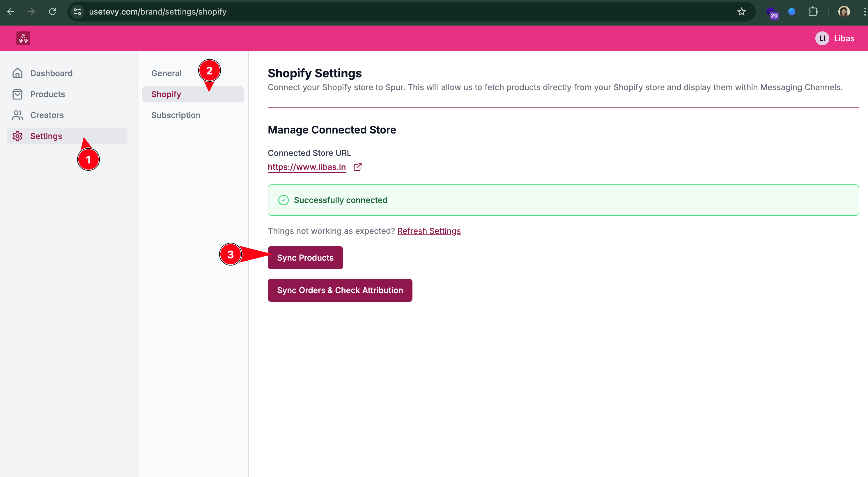Bookmark this page with star icon

click(741, 12)
